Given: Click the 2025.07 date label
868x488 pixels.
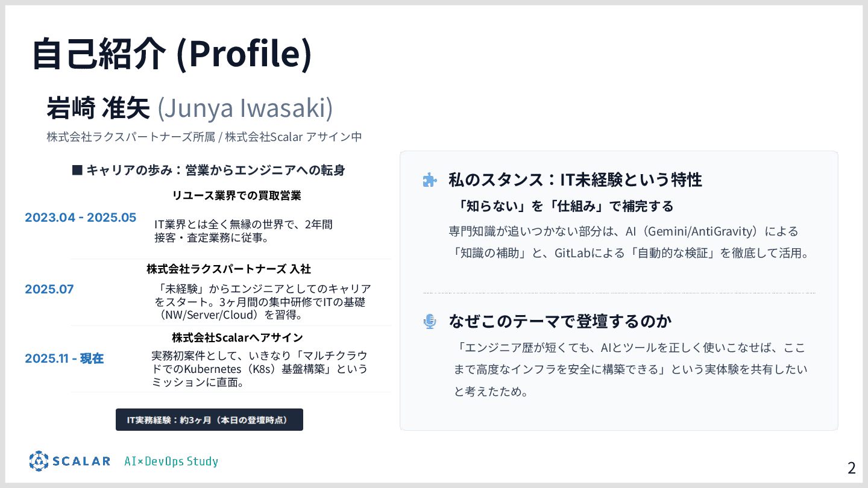Looking at the screenshot, I should tap(49, 289).
